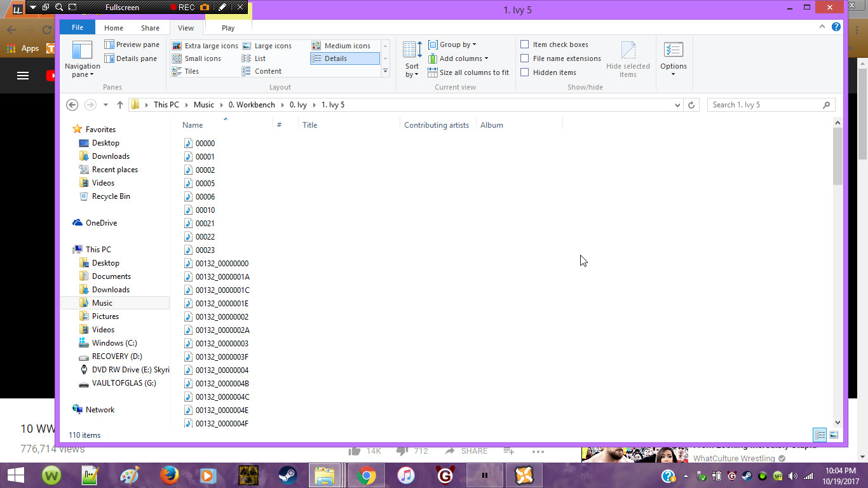Open iTunes from the taskbar
Viewport: 868px width, 488px height.
pos(405,475)
